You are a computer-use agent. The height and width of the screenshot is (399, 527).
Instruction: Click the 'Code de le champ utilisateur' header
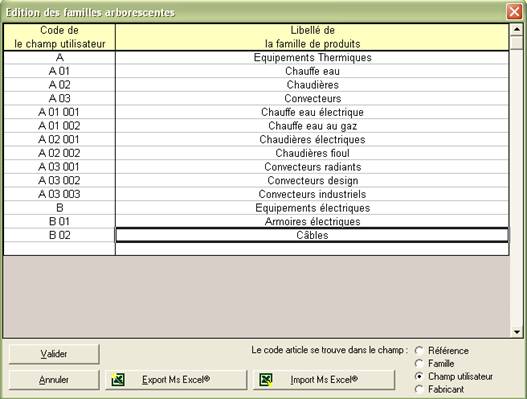point(59,37)
